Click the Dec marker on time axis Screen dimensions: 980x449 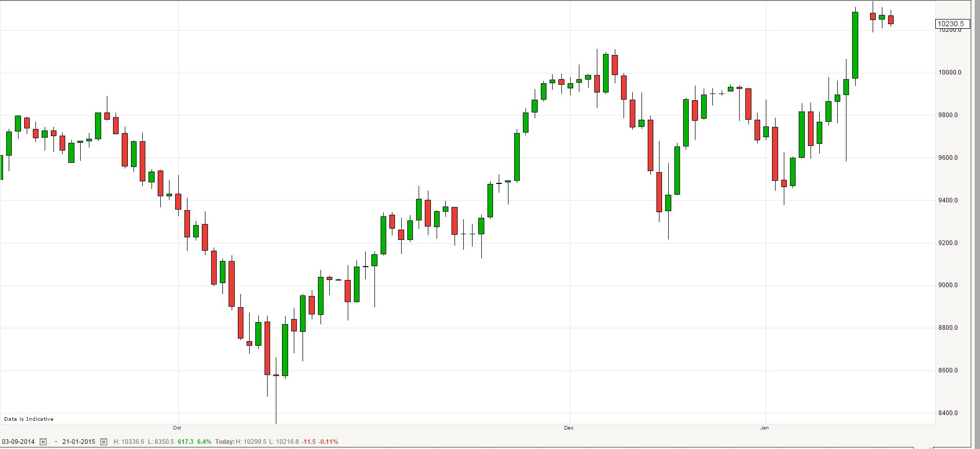[x=569, y=428]
